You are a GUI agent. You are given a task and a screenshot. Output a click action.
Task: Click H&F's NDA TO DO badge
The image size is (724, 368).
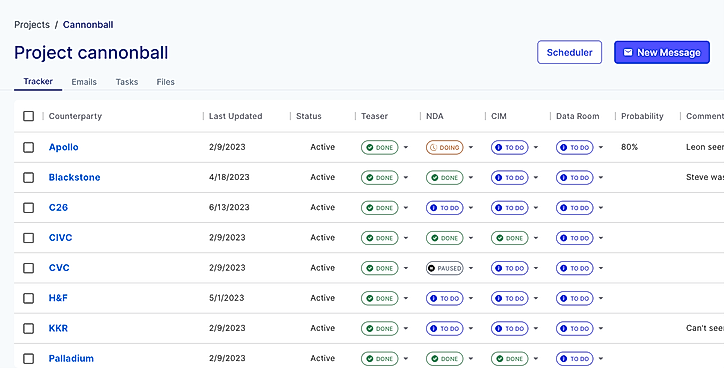(x=444, y=298)
